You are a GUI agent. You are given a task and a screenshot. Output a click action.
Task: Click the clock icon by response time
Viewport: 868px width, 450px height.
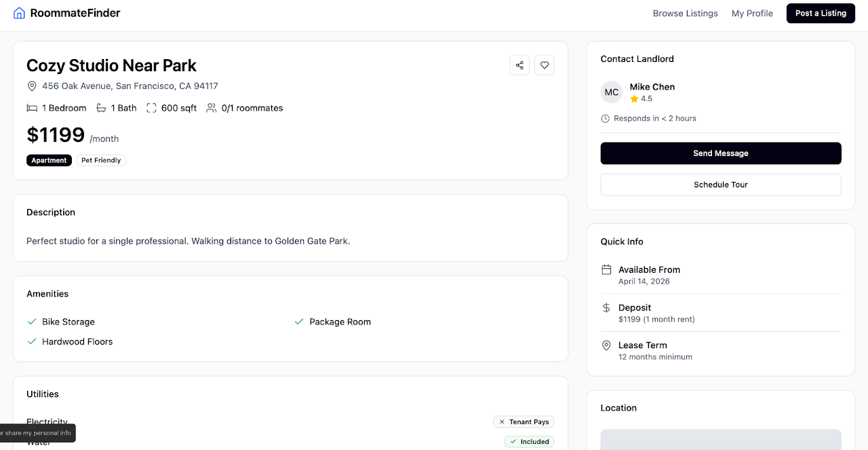point(606,118)
